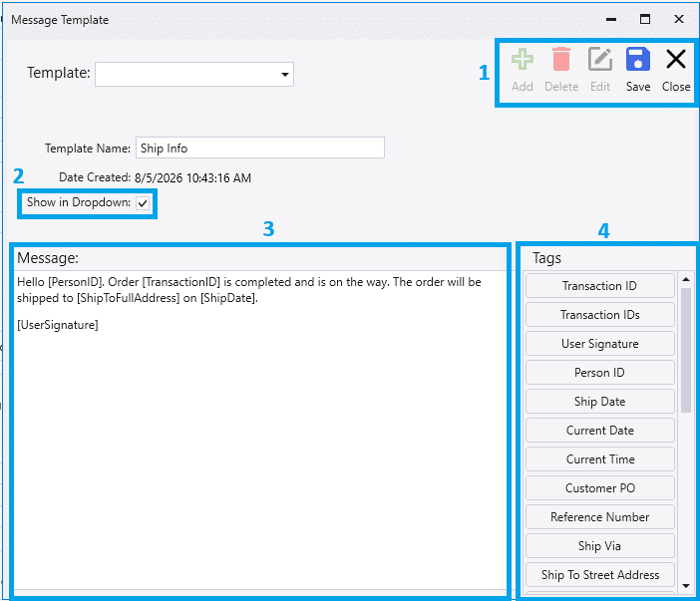
Task: Insert the Current Time tag
Action: pos(599,459)
